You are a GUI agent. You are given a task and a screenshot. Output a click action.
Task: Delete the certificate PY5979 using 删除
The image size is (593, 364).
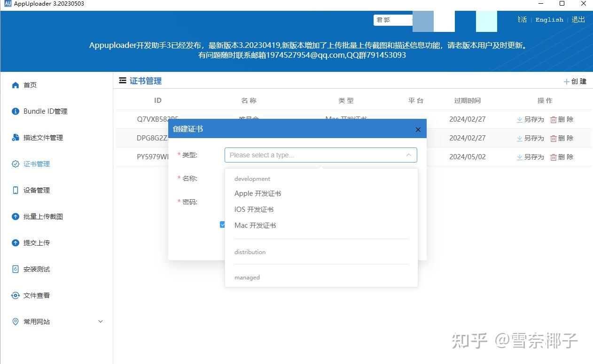(562, 157)
